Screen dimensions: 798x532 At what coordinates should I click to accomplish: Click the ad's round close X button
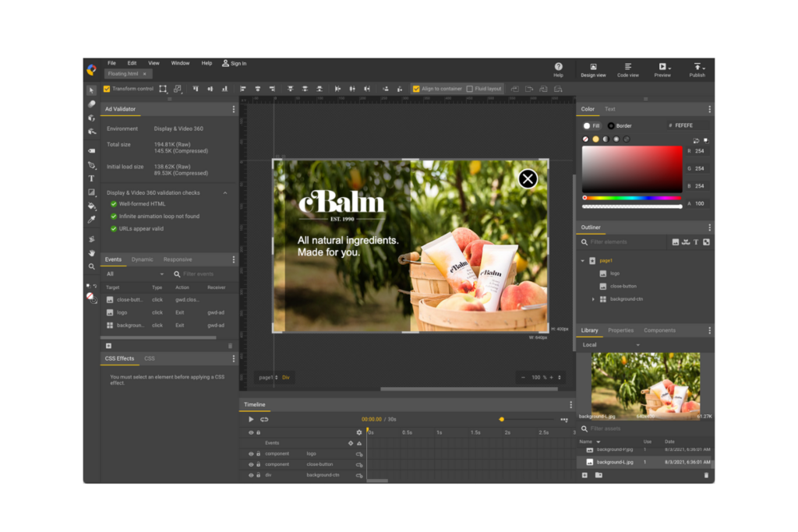click(x=528, y=178)
